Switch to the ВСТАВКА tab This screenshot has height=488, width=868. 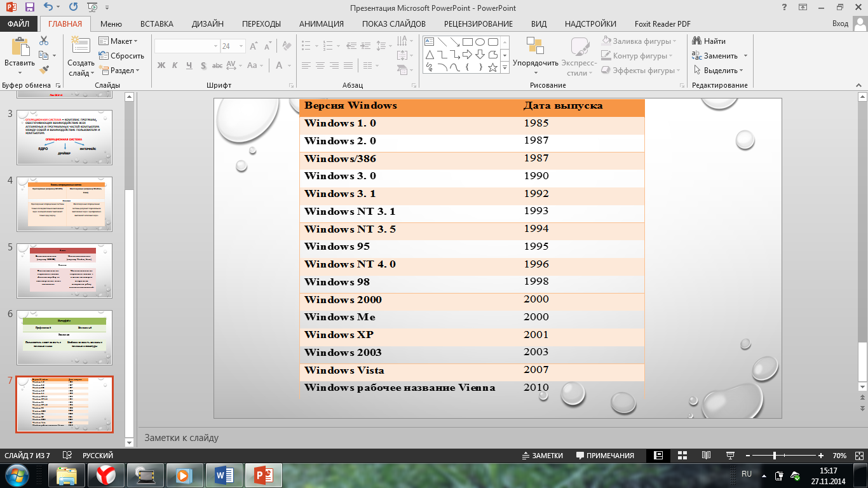pyautogui.click(x=156, y=24)
